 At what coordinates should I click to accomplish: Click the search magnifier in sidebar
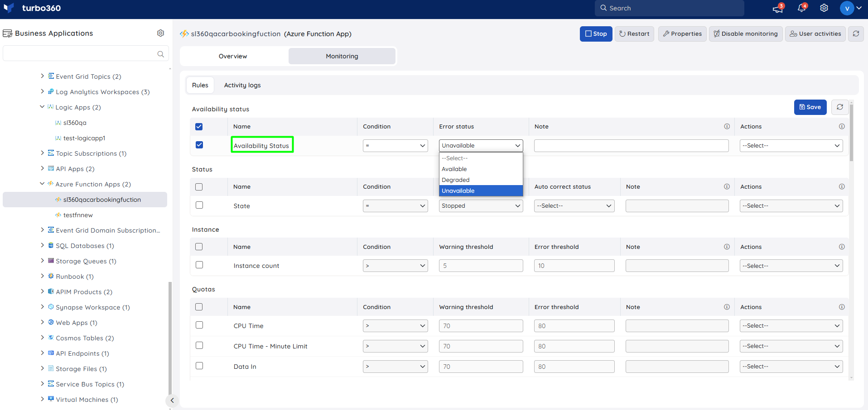tap(160, 54)
